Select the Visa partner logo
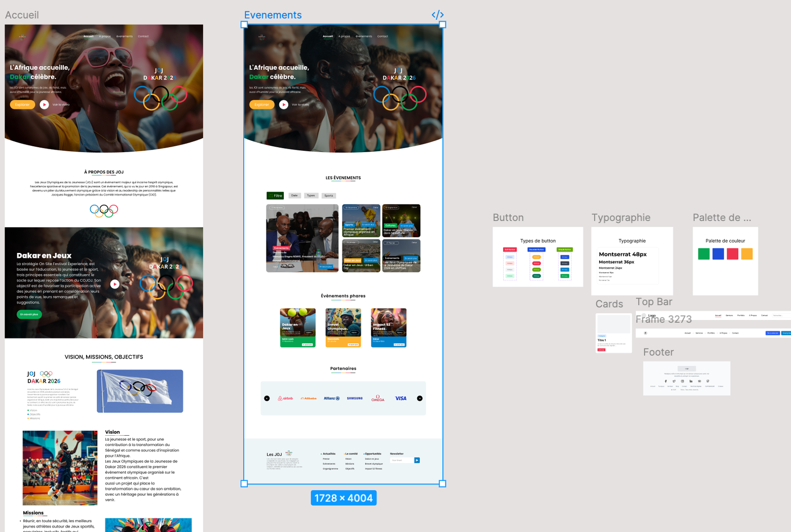 [x=401, y=398]
